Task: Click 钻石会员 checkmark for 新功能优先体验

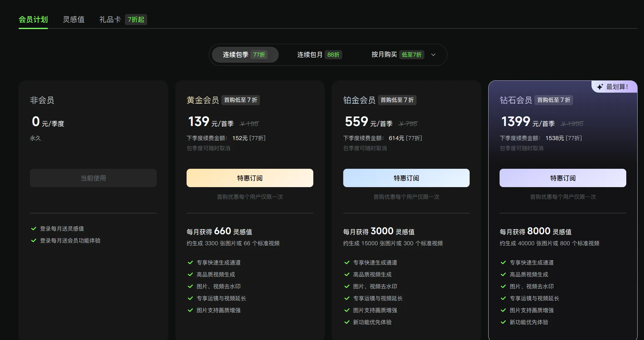Action: pos(503,322)
